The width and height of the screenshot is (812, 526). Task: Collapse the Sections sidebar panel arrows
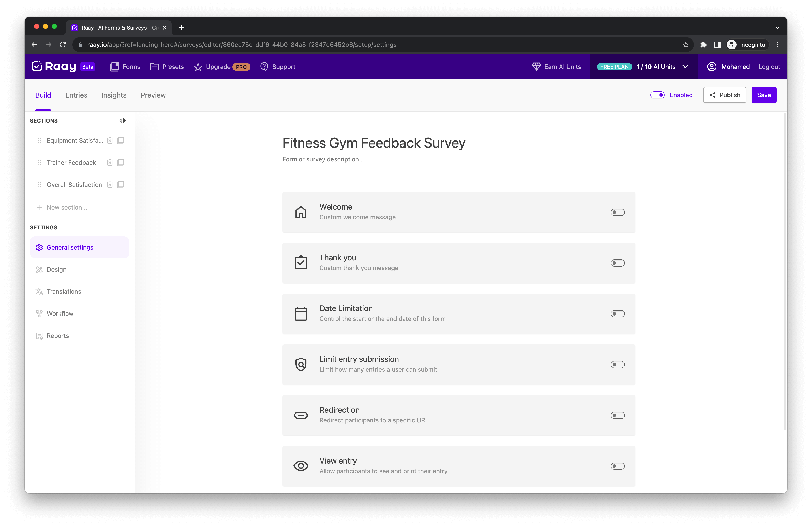coord(122,121)
